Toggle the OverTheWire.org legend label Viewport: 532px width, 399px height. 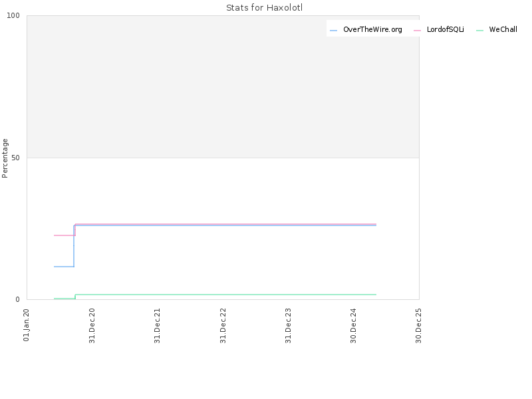(372, 29)
